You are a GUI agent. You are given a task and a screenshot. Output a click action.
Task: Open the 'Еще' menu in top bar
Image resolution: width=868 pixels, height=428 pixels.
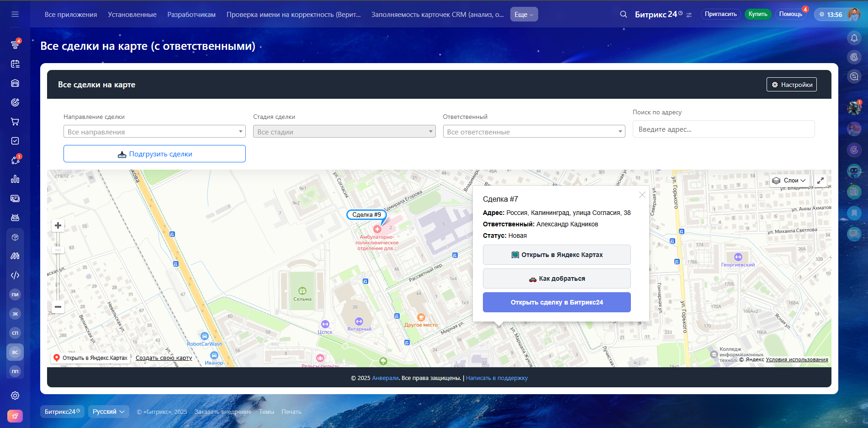point(524,15)
